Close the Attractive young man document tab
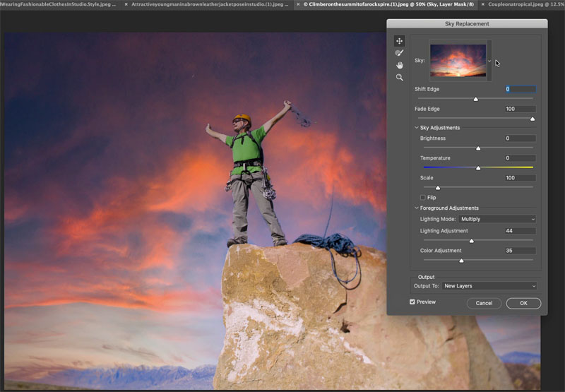The image size is (565, 392). point(126,4)
